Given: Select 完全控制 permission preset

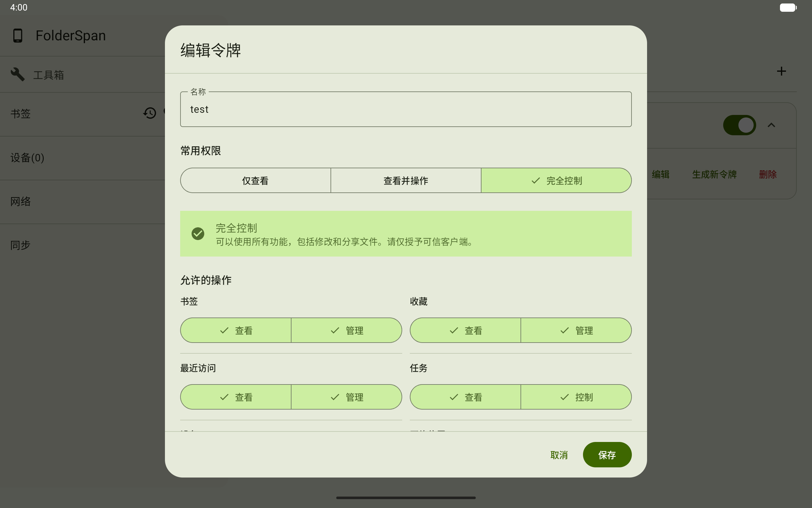Looking at the screenshot, I should coord(556,180).
